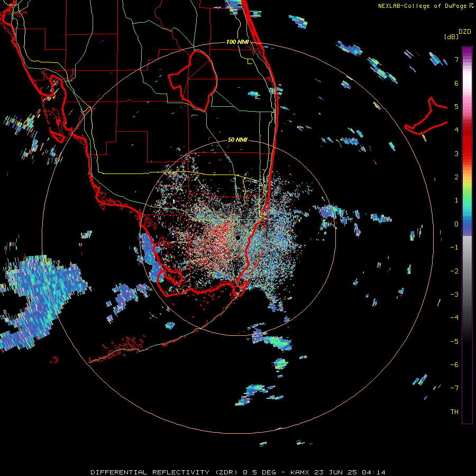The width and height of the screenshot is (476, 476).
Task: Click the positive 6 scale tick label
Action: click(456, 83)
